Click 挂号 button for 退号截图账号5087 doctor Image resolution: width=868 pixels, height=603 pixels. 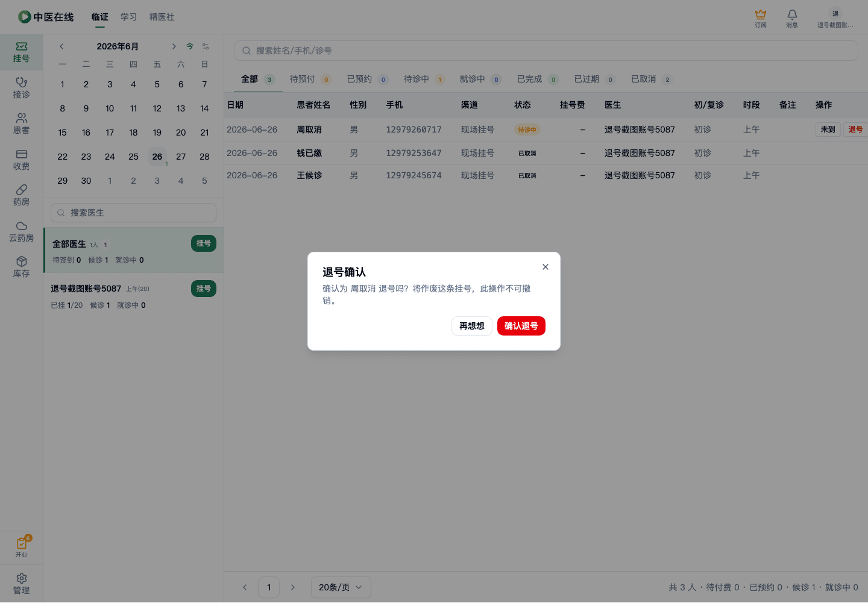(x=204, y=289)
